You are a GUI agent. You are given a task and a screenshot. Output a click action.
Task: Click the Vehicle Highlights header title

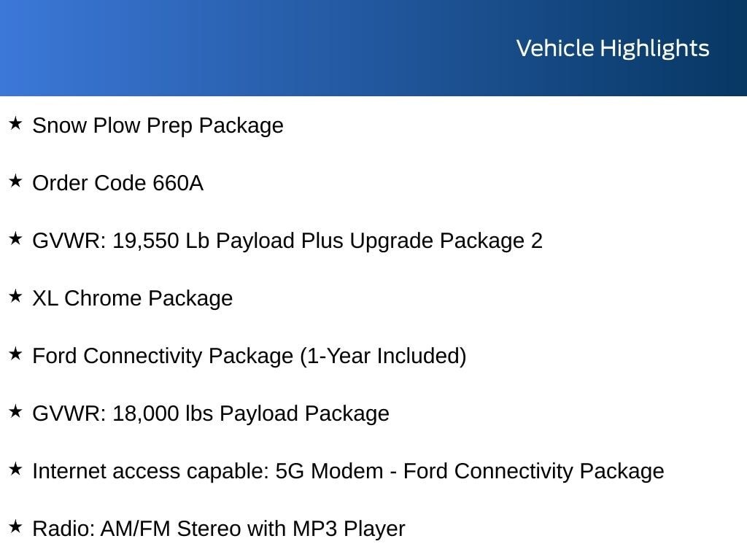point(613,49)
